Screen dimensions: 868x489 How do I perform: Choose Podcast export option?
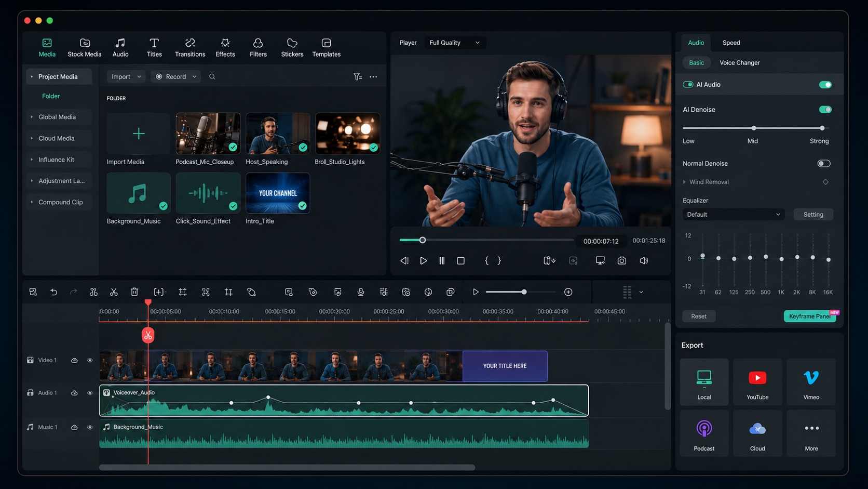(x=704, y=433)
